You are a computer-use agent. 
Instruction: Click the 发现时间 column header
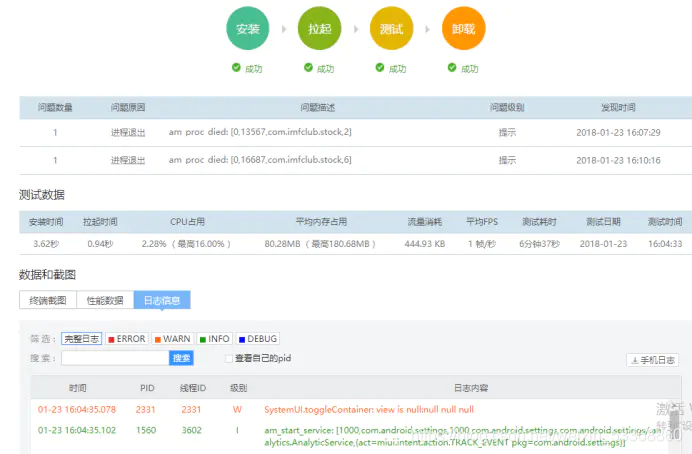click(x=618, y=107)
